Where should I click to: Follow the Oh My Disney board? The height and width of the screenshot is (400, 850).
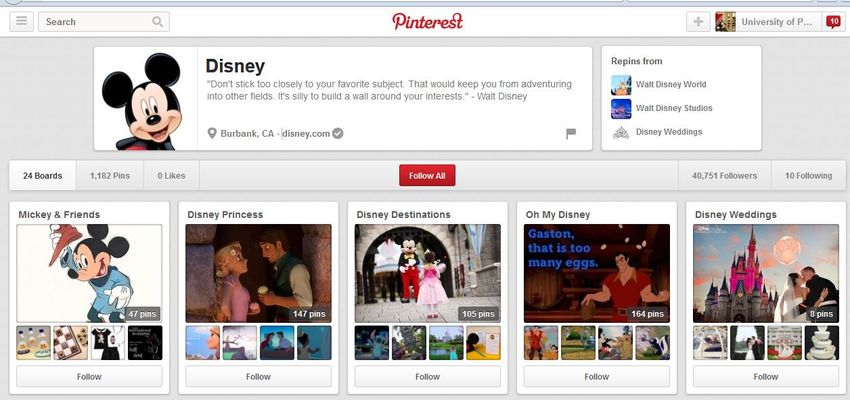tap(597, 376)
